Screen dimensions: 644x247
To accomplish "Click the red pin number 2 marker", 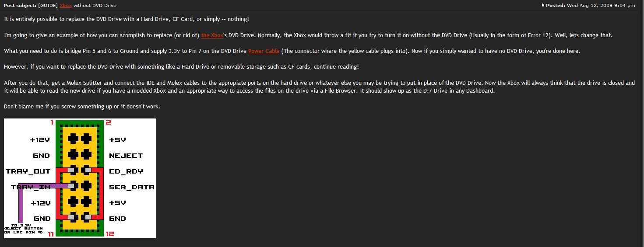I will [109, 122].
